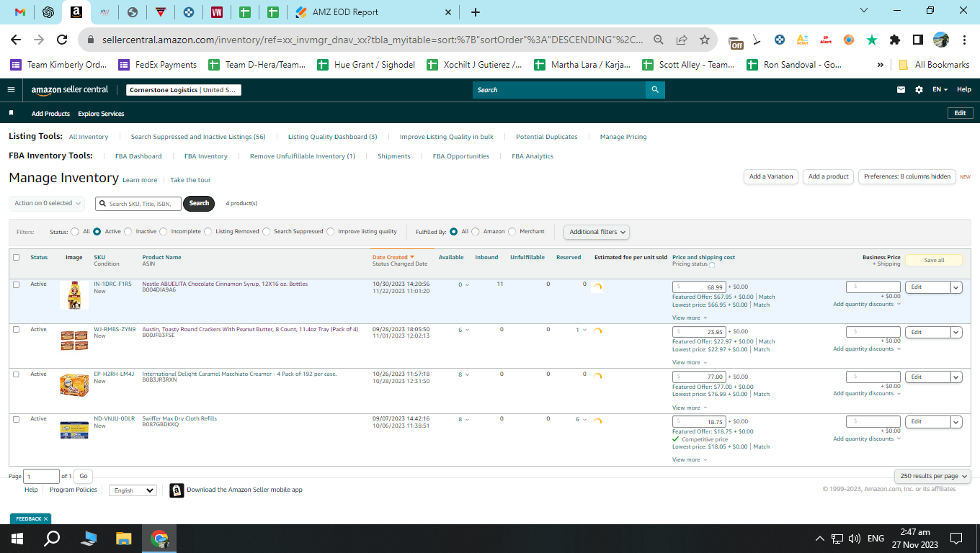
Task: Click the share this page icon
Action: coord(682,40)
